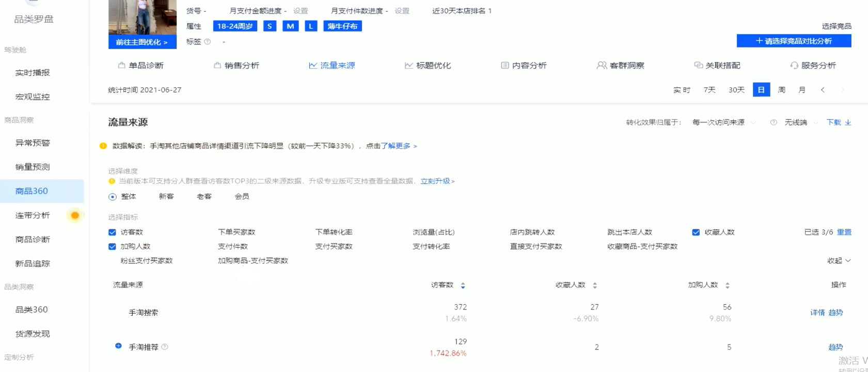Click the 薄牛仔布 attribute tag

pyautogui.click(x=342, y=26)
